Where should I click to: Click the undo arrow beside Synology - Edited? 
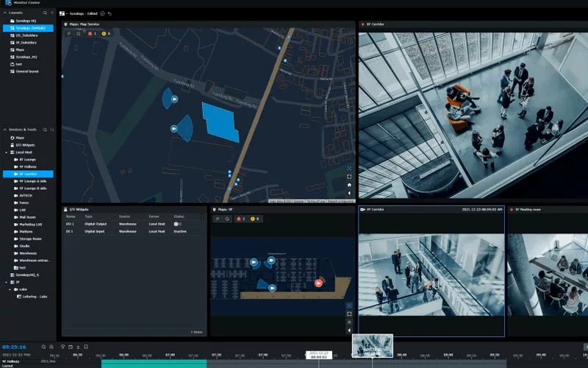(110, 13)
